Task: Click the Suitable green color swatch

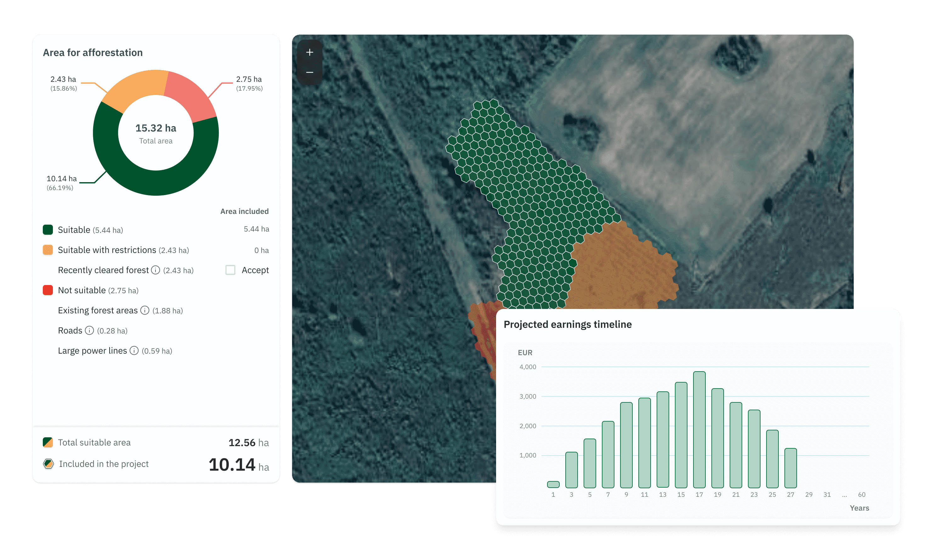Action: 48,230
